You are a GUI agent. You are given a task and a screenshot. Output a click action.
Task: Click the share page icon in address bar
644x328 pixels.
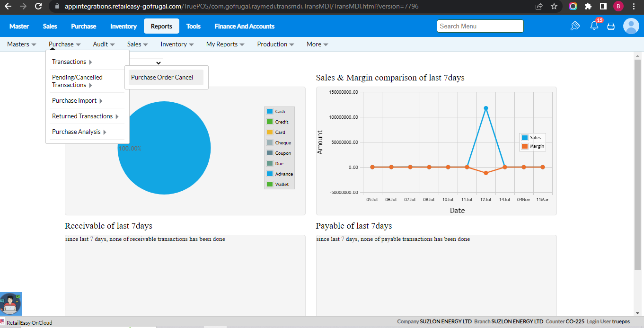click(539, 7)
